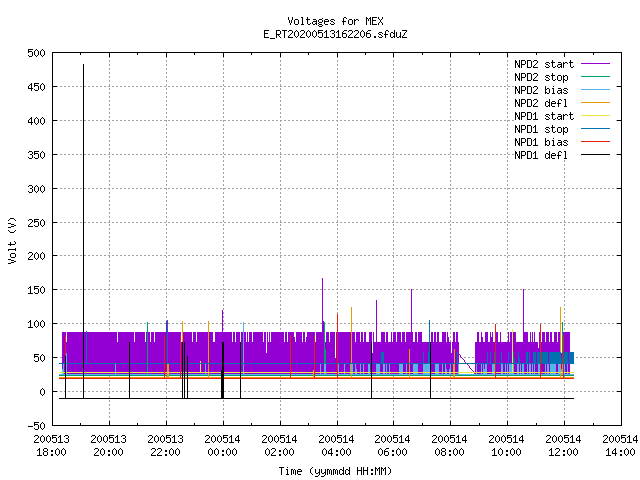Click the x-axis tick '200514 08:00'

449,446
